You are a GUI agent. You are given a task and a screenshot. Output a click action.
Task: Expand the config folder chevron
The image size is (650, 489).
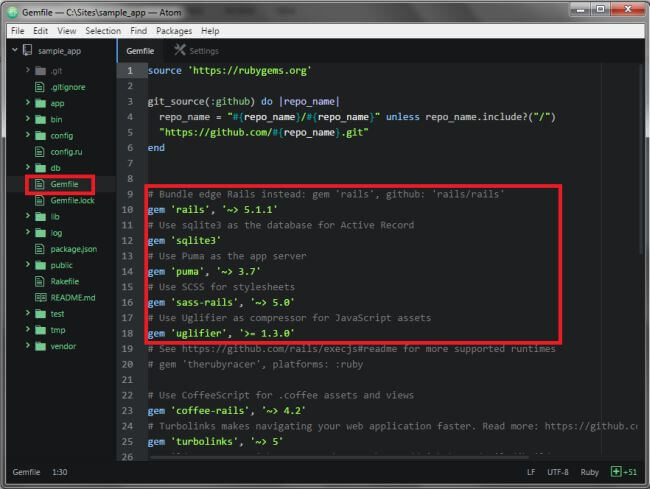(x=28, y=135)
